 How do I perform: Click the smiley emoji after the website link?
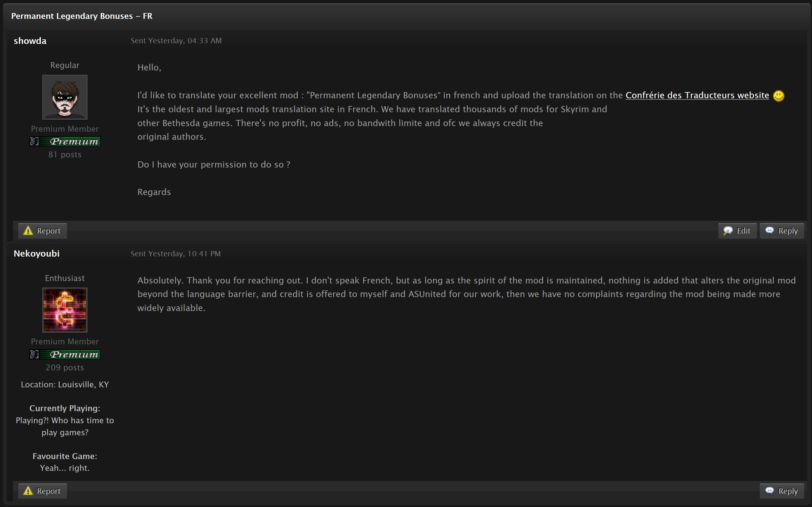(x=779, y=96)
